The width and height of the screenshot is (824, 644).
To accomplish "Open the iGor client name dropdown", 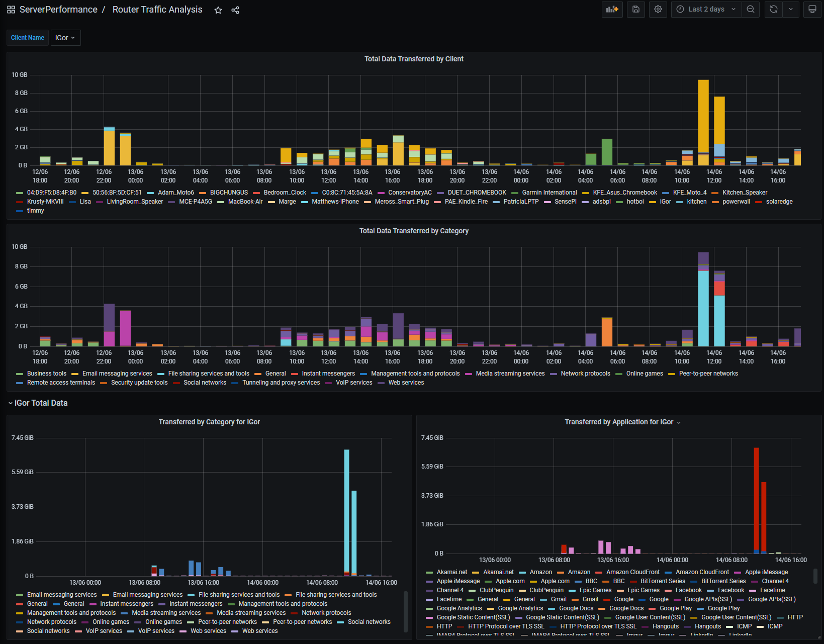I will tap(65, 38).
